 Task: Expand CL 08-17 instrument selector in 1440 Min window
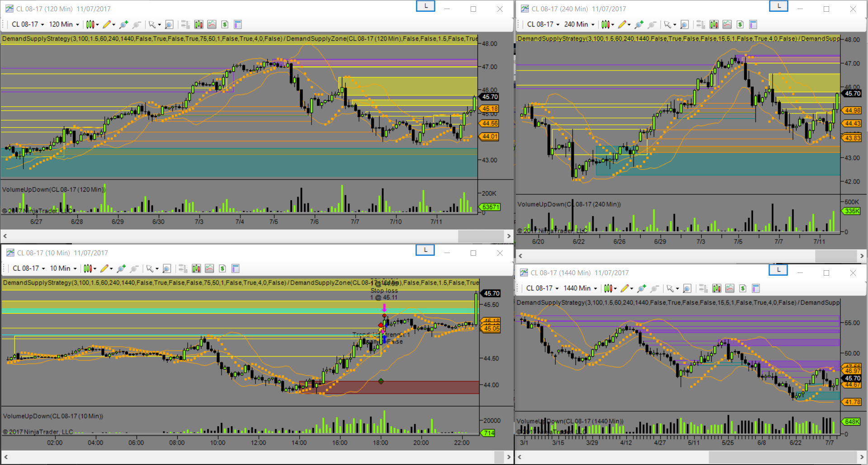click(542, 288)
